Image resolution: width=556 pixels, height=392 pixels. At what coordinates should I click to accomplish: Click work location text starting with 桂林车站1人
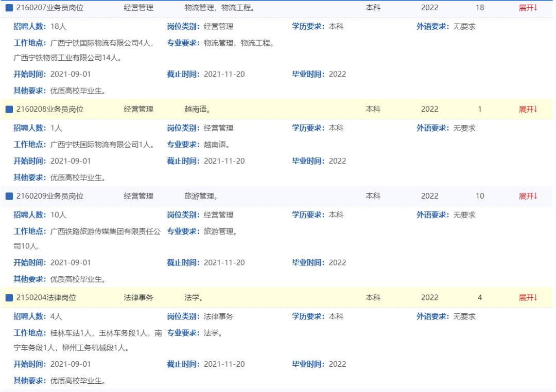(106, 333)
